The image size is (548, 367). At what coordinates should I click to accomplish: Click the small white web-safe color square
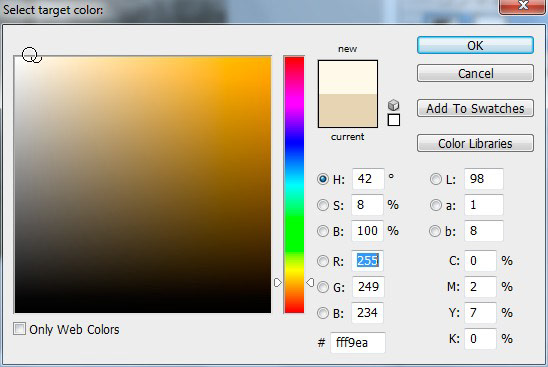394,120
